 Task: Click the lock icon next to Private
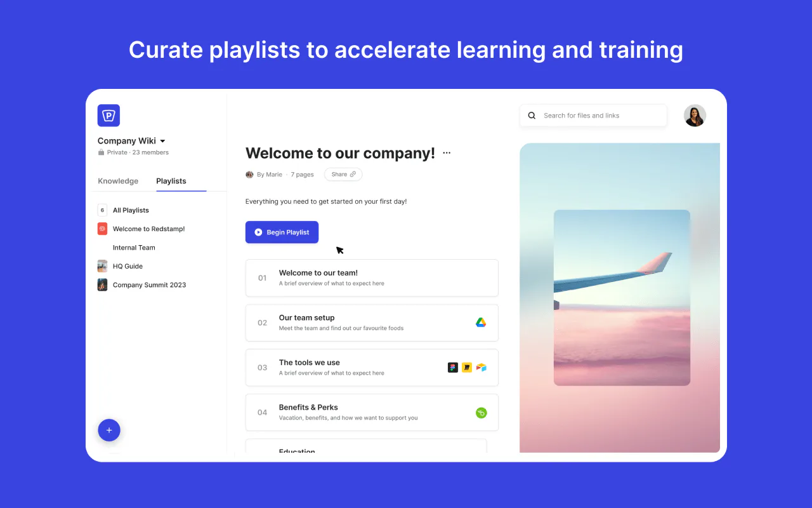click(101, 152)
